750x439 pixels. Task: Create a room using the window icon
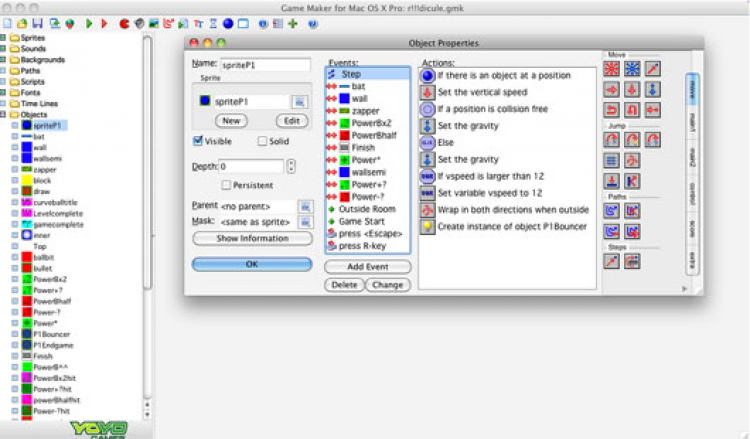pyautogui.click(x=243, y=23)
